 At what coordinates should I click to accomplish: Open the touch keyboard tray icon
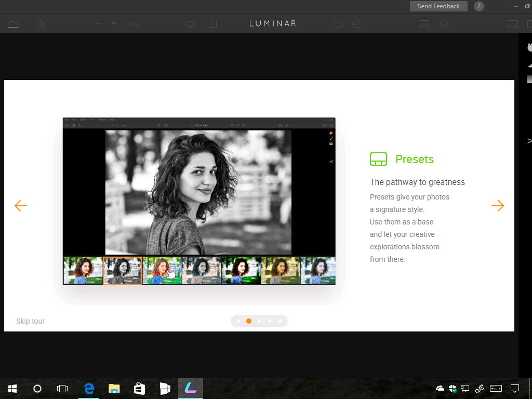(496, 389)
